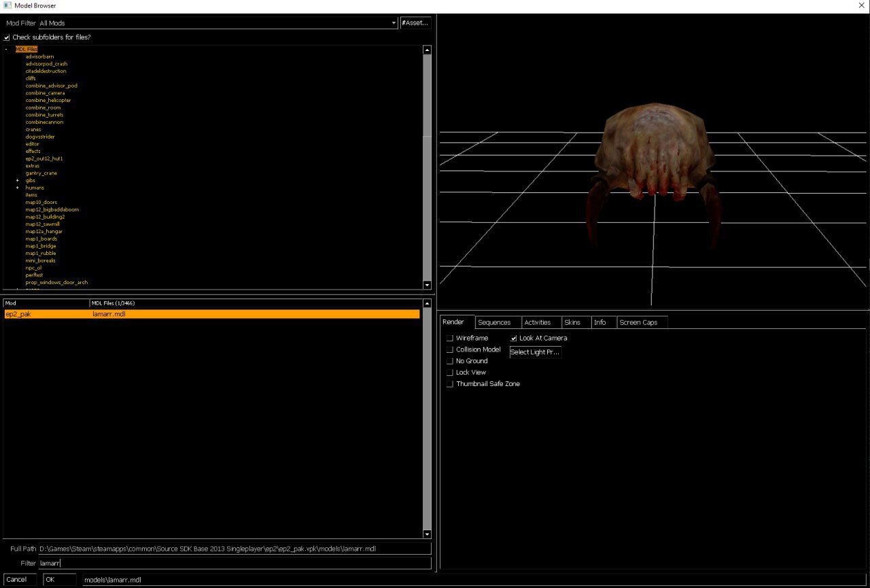Select the gantry_crane folder
The height and width of the screenshot is (588, 870).
click(41, 173)
